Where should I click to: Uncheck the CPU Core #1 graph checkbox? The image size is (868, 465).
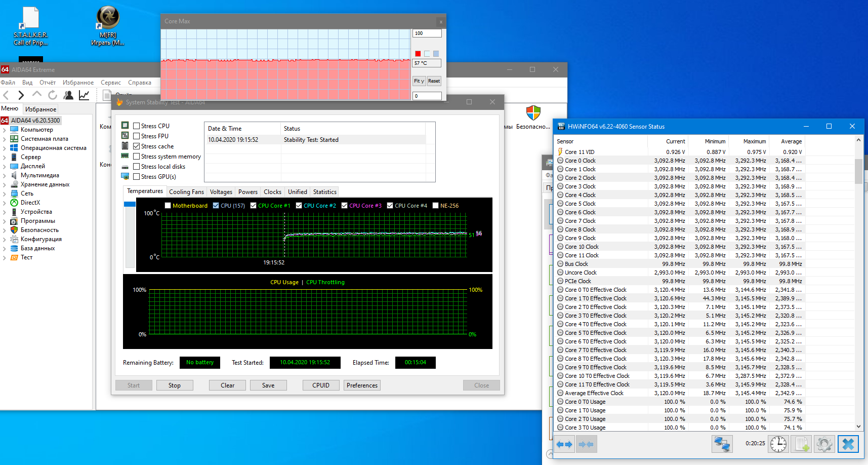pyautogui.click(x=254, y=206)
